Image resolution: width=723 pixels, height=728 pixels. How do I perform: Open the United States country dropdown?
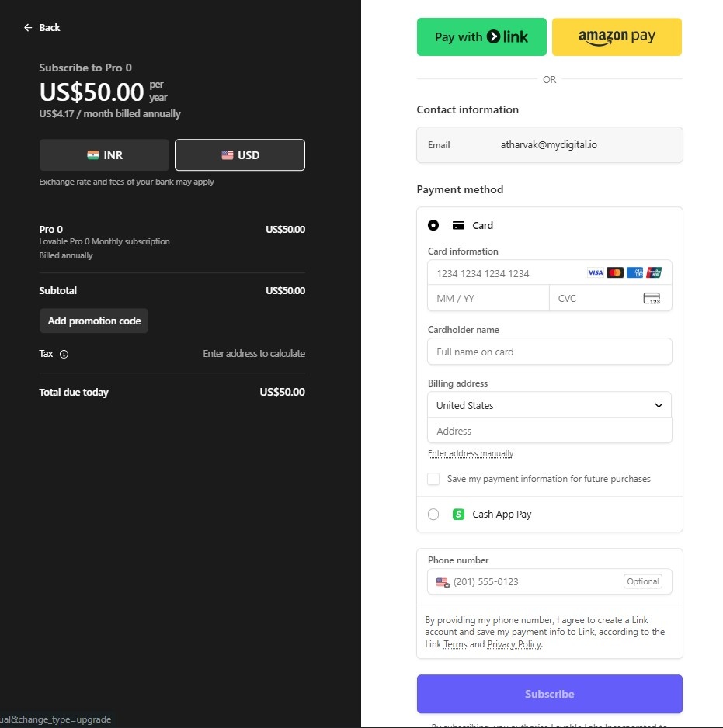click(549, 405)
